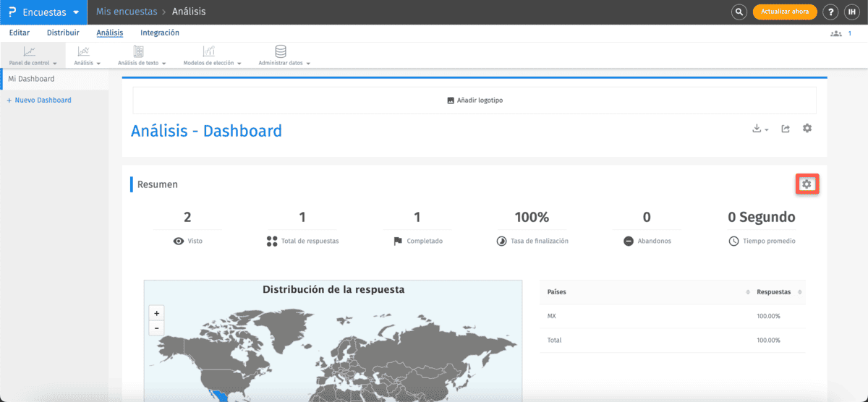
Task: Expand the Análisis de texto dropdown
Action: point(164,64)
